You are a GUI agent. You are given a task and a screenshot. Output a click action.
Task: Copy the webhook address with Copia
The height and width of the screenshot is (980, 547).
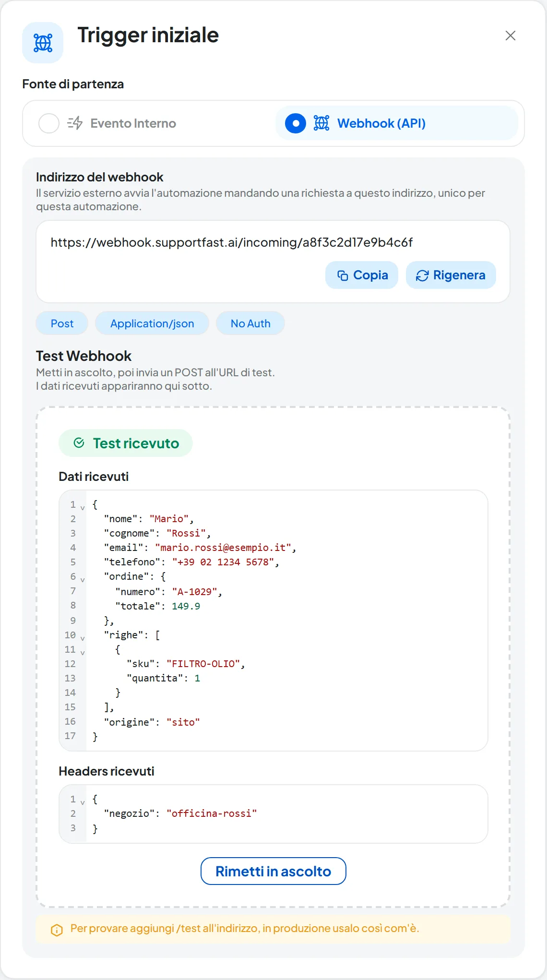point(362,275)
